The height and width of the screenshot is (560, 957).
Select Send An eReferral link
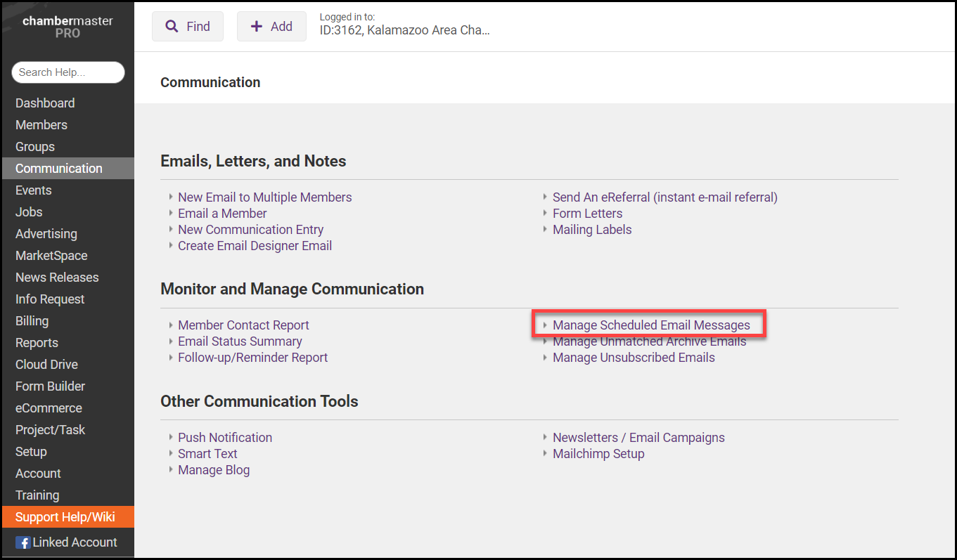[664, 197]
